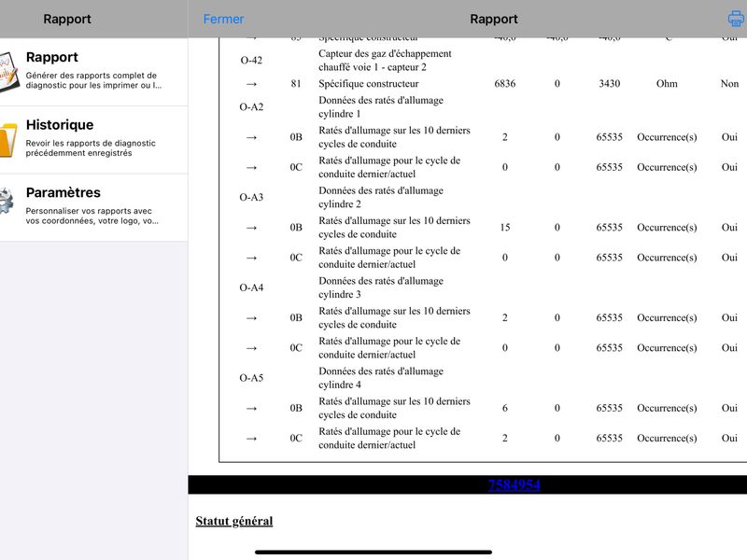
Task: Select 'Revoir les rapports de diagnostic' description
Action: point(91,148)
